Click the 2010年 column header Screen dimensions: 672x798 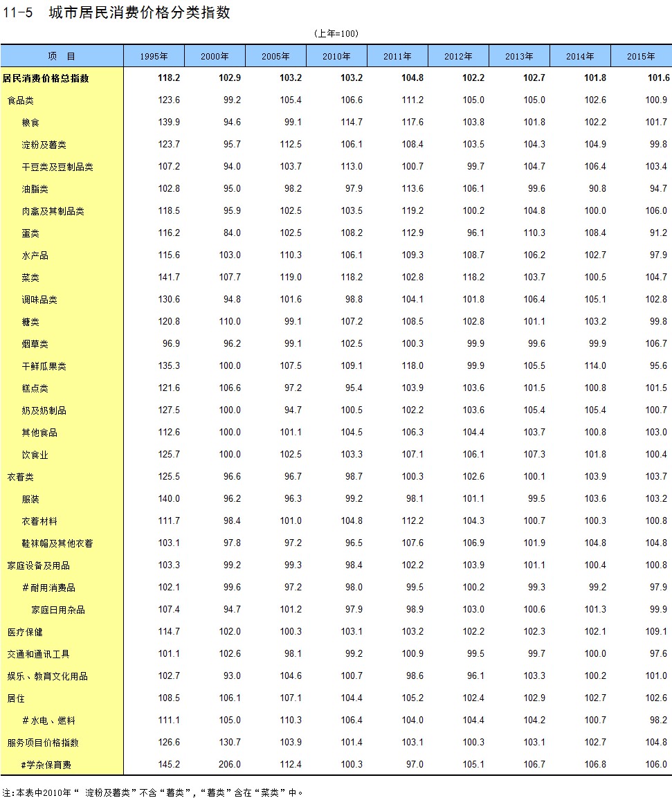point(336,56)
